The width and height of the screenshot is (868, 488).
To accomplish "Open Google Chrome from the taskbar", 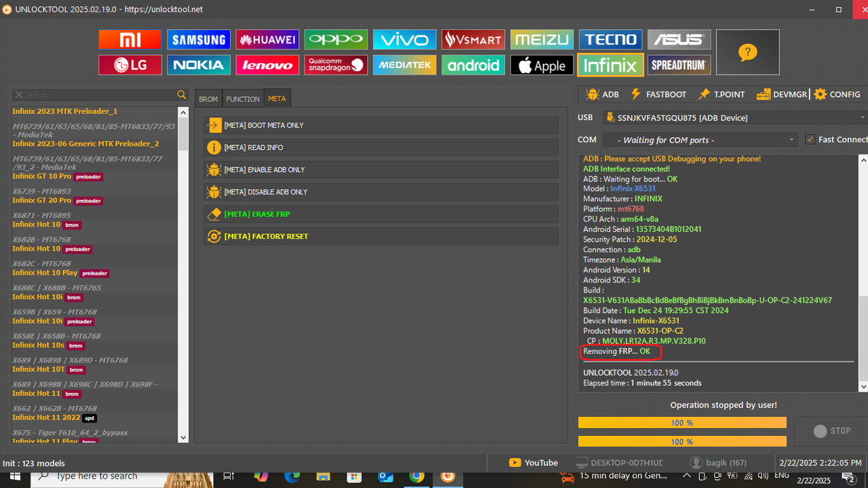I will pos(416,476).
